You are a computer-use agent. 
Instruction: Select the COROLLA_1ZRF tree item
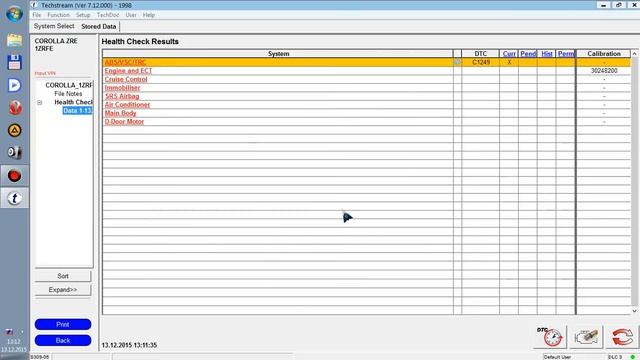pyautogui.click(x=69, y=85)
